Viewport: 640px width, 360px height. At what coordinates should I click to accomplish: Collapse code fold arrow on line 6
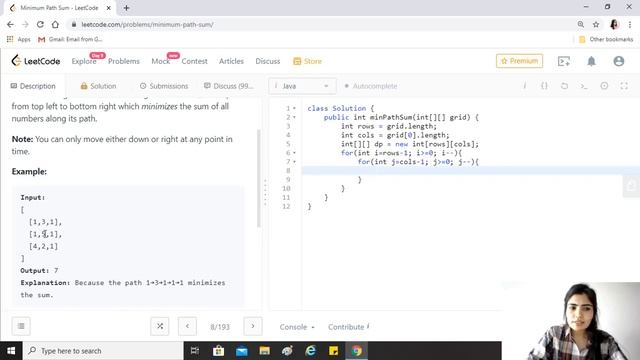[294, 153]
